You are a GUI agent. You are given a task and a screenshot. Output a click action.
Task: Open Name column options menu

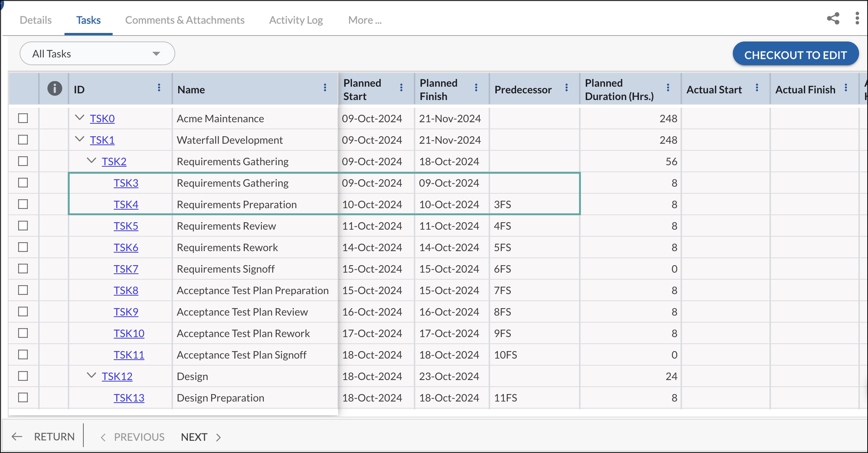[325, 87]
